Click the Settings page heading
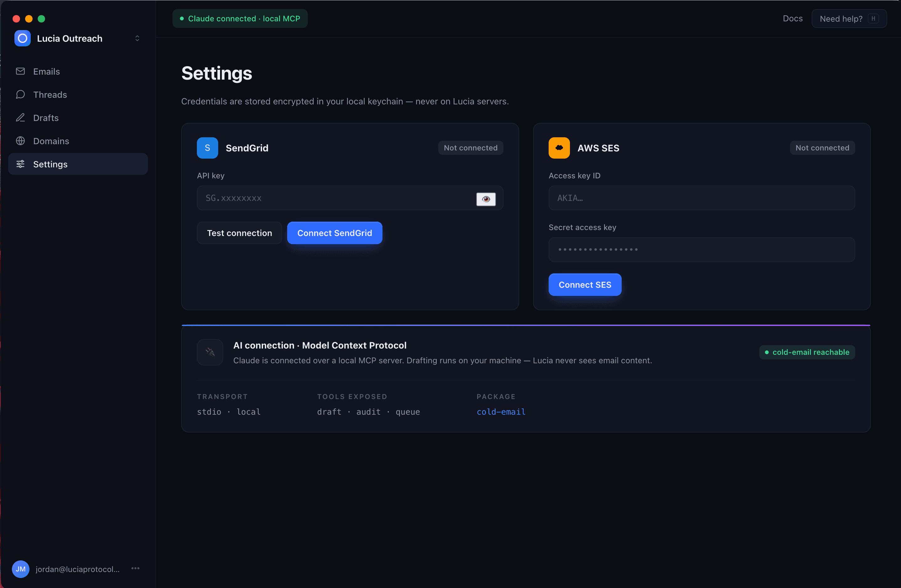This screenshot has height=588, width=901. point(217,73)
